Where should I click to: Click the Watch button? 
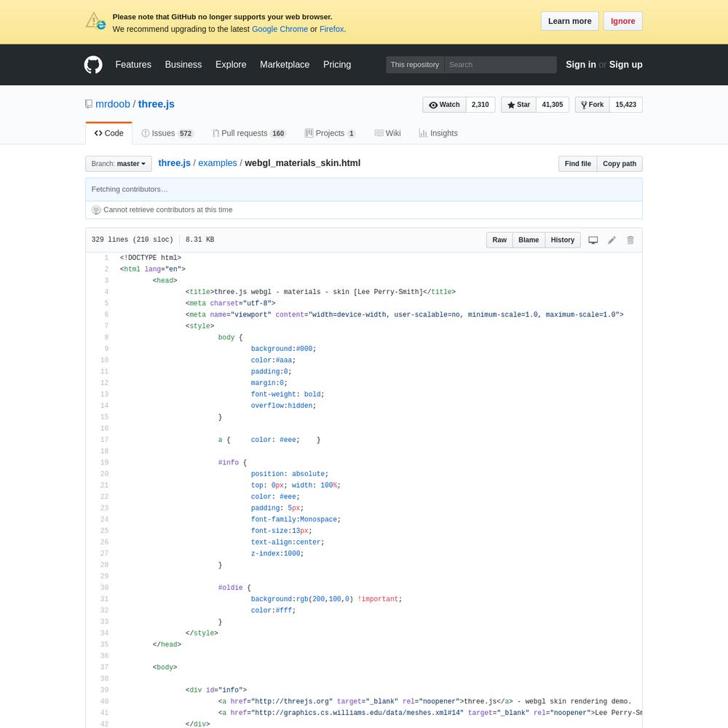[444, 104]
